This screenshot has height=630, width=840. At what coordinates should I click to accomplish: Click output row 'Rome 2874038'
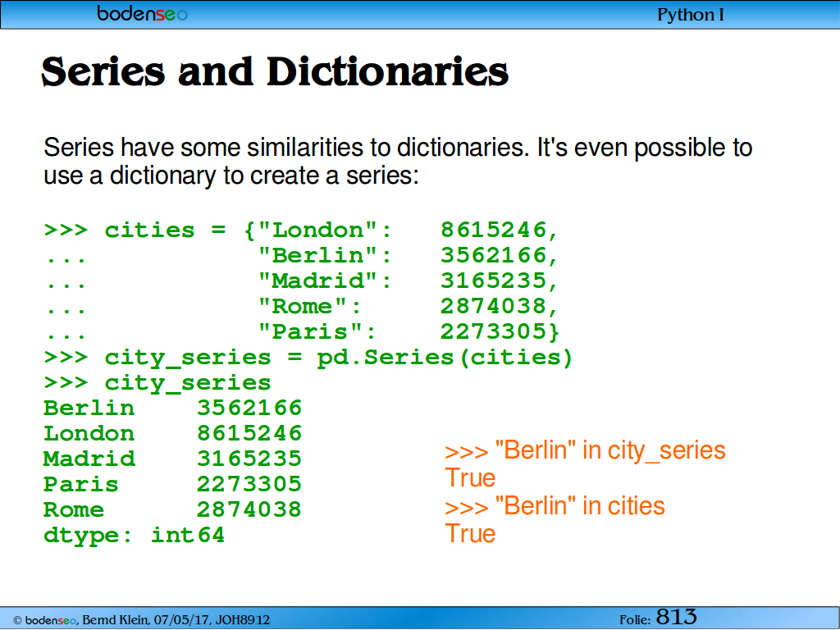point(172,509)
